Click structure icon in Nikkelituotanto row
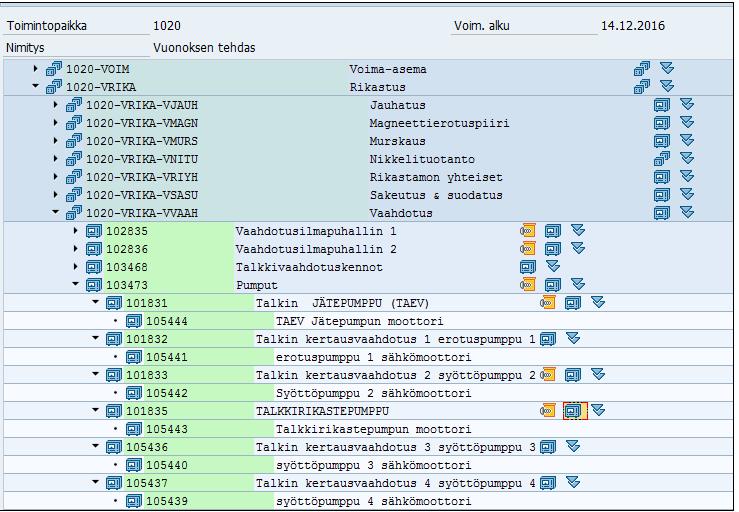Viewport: 739px width, 512px height. click(x=662, y=158)
